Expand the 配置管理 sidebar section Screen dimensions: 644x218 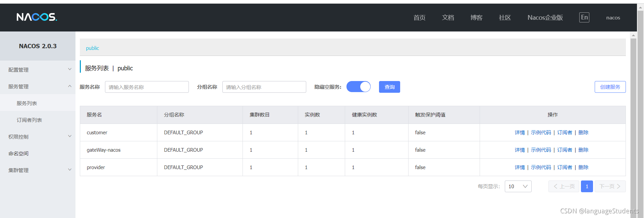pos(38,70)
